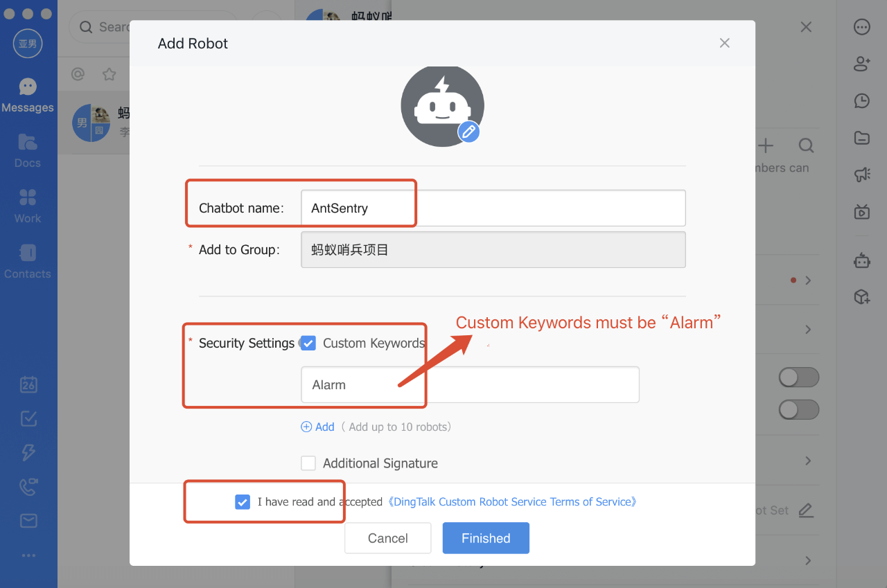Click the 'I have read and accepted' text
887x588 pixels.
[320, 502]
